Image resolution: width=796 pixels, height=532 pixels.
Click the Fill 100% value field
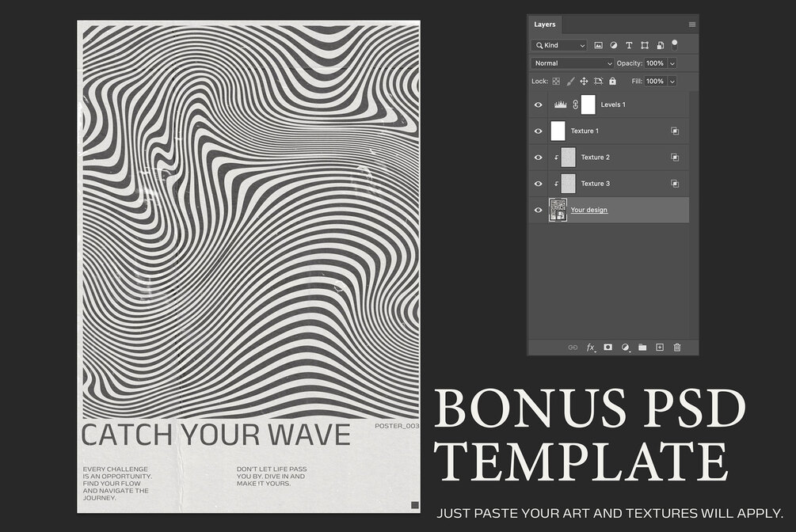655,82
